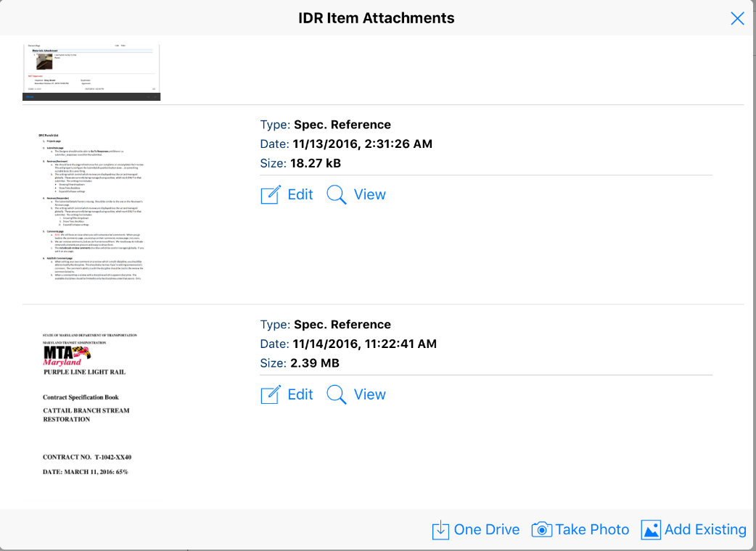
Task: Click the Add Existing picture icon
Action: (651, 530)
